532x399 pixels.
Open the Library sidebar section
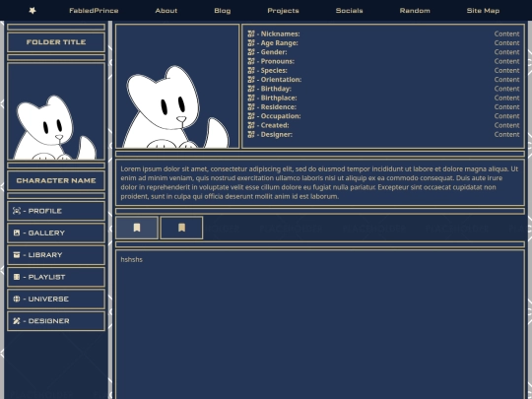point(56,255)
